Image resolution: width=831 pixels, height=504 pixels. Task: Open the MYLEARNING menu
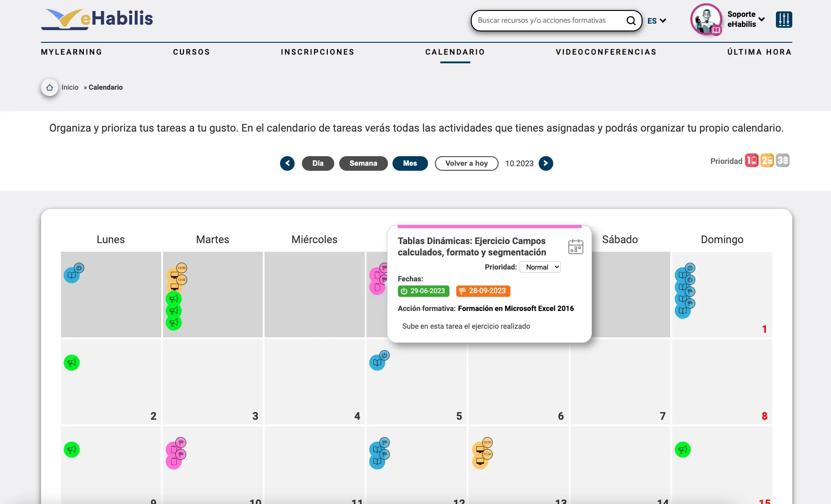[71, 52]
